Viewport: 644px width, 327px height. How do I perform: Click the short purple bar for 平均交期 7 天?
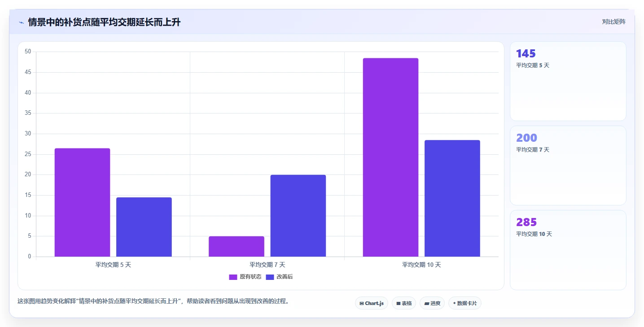(237, 246)
